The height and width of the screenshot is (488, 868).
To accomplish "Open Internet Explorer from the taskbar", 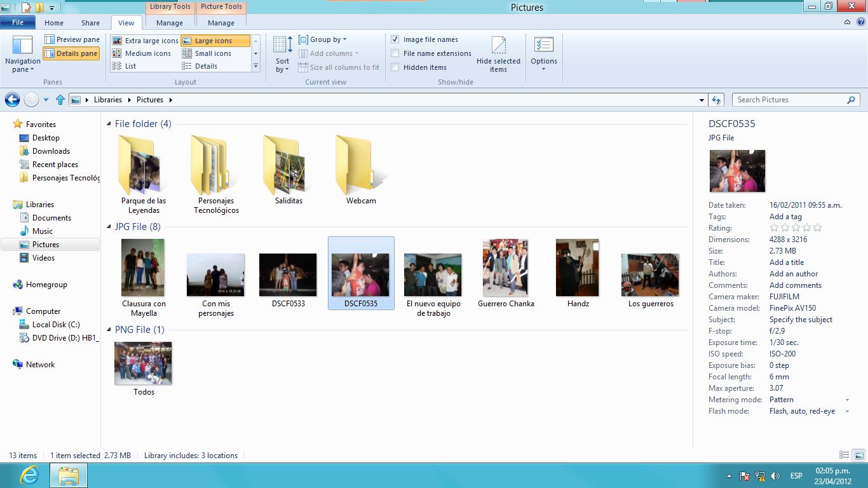I will (29, 475).
